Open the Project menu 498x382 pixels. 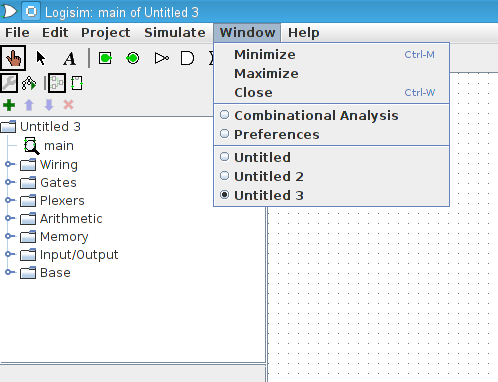click(106, 33)
